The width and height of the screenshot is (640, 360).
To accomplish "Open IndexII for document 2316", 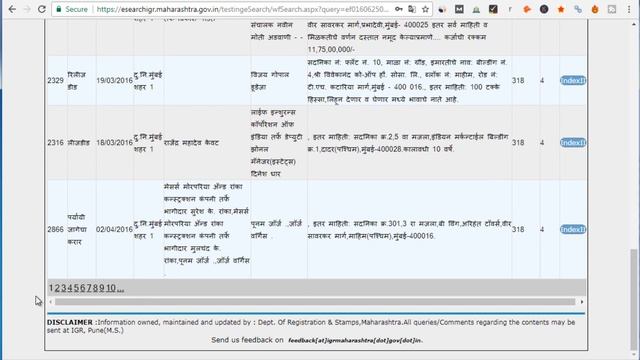I will (573, 142).
